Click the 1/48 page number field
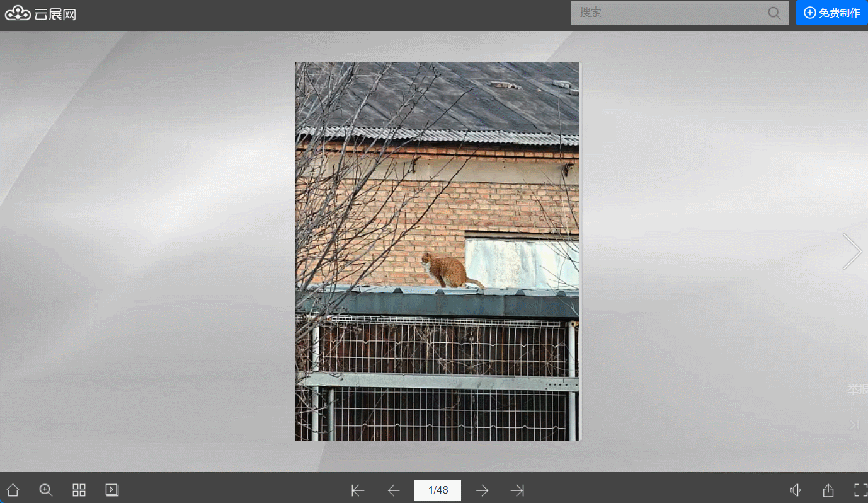868x503 pixels. pos(438,490)
